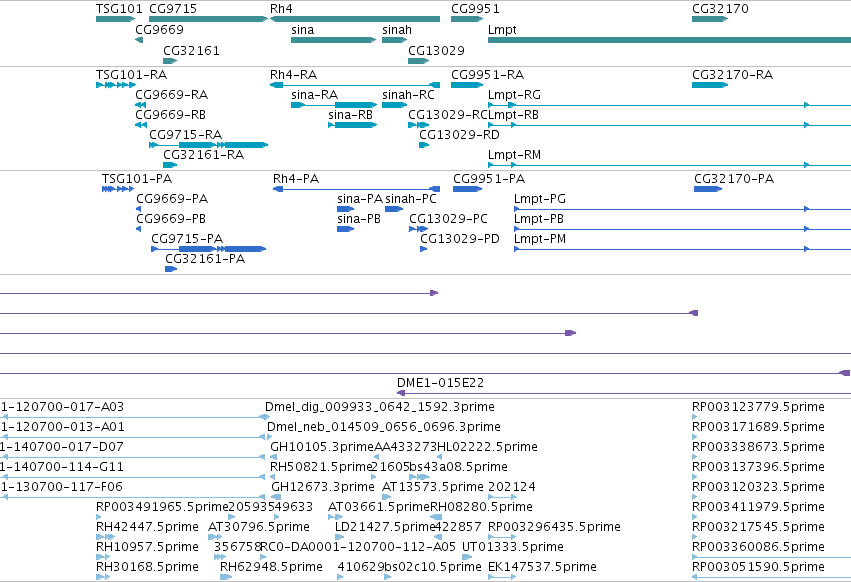Click the sinah gene feature
Image resolution: width=851 pixels, height=582 pixels.
point(395,40)
